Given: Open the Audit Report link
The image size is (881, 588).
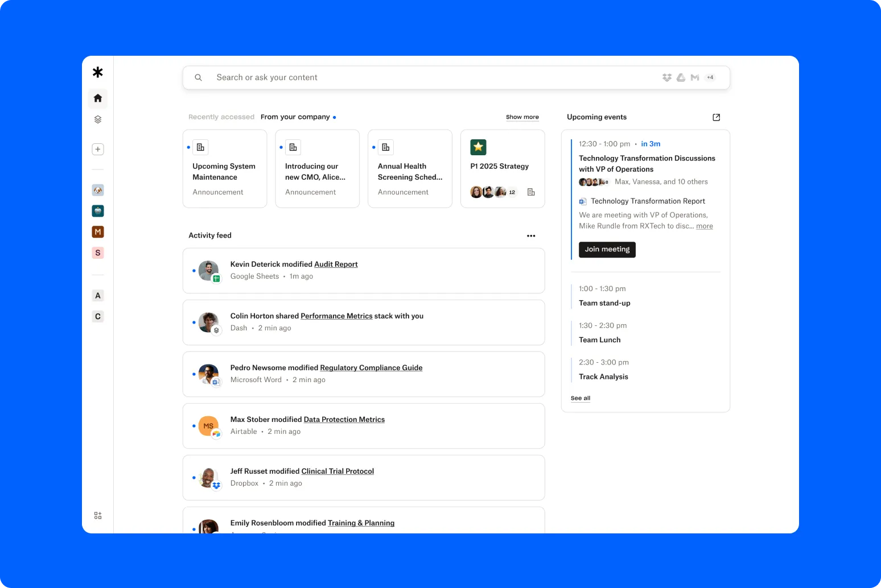Looking at the screenshot, I should 336,264.
